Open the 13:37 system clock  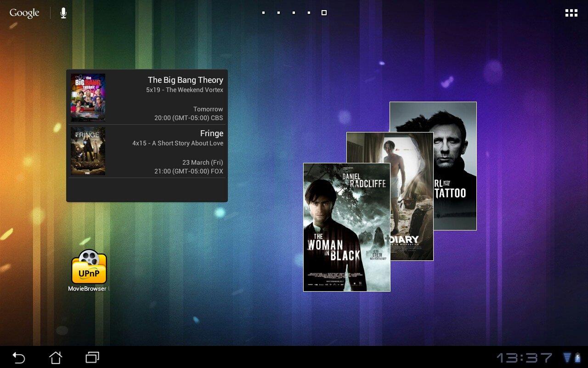pos(525,357)
